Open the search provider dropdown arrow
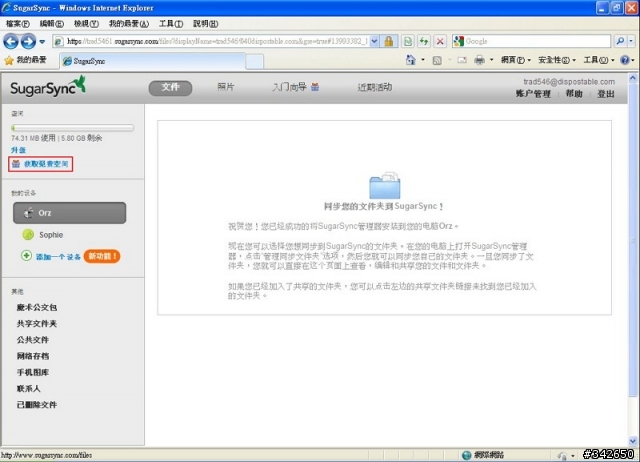Screen dimensions: 640x462 tap(631, 41)
